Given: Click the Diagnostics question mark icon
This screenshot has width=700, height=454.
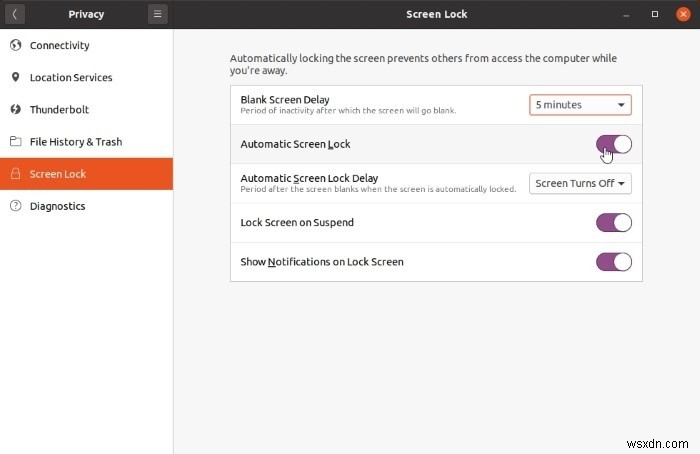Looking at the screenshot, I should (16, 206).
